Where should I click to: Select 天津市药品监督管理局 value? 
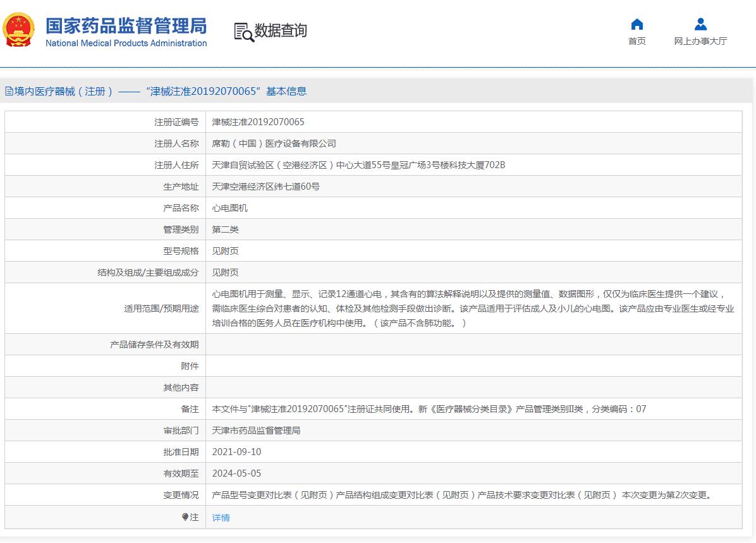pyautogui.click(x=256, y=430)
